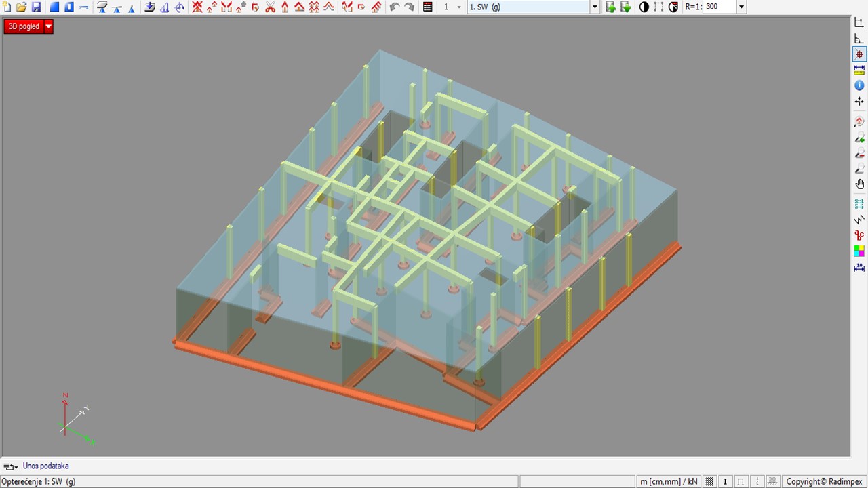Click the green up-arrow load case icon
868x488 pixels.
click(610, 7)
